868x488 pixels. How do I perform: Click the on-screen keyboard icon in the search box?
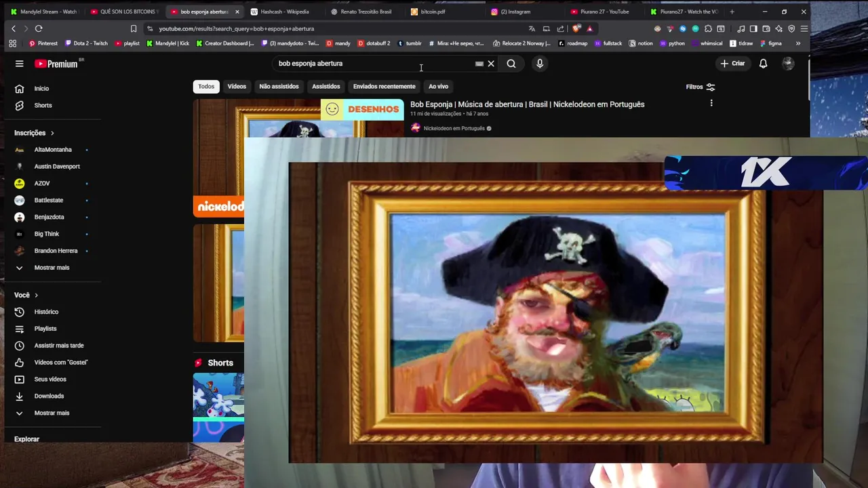479,64
